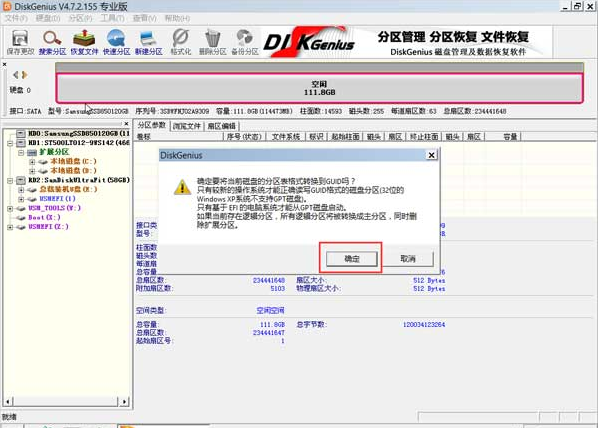Open the 搜索分区 search partition tool
598x428 pixels.
(x=52, y=42)
